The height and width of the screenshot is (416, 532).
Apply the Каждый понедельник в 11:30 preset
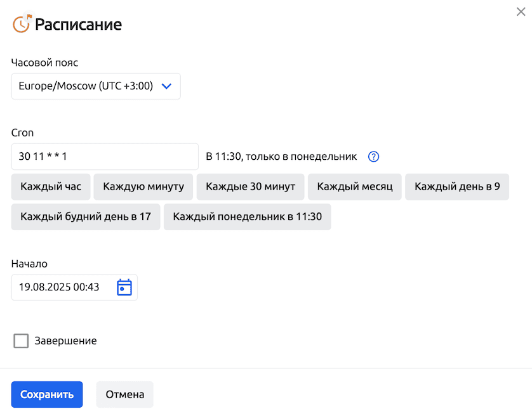(x=247, y=217)
